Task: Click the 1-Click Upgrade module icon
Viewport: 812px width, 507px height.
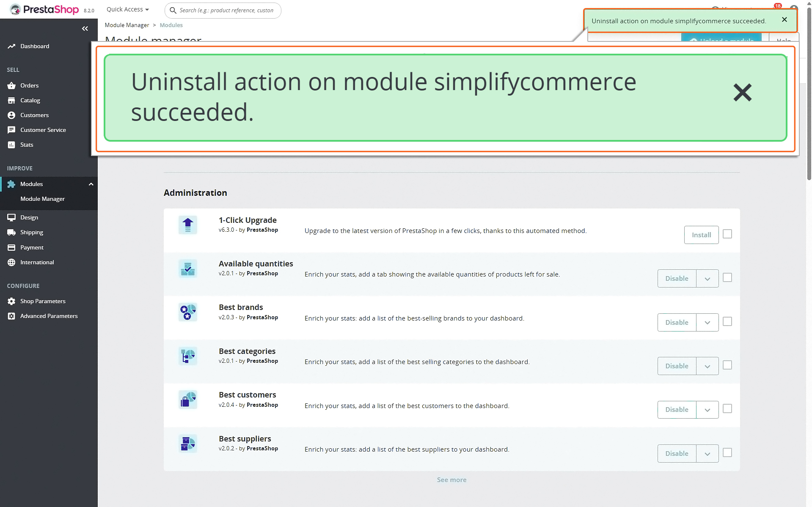Action: 188,225
